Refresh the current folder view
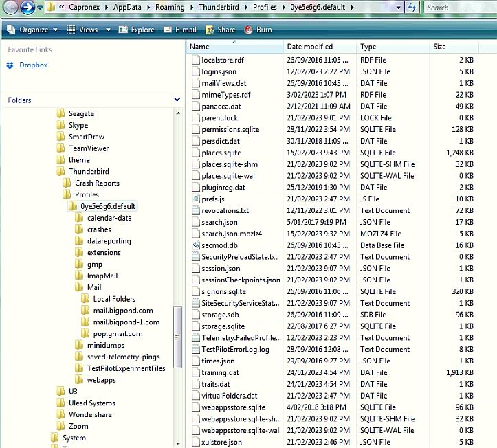This screenshot has height=448, width=497. coord(412,8)
